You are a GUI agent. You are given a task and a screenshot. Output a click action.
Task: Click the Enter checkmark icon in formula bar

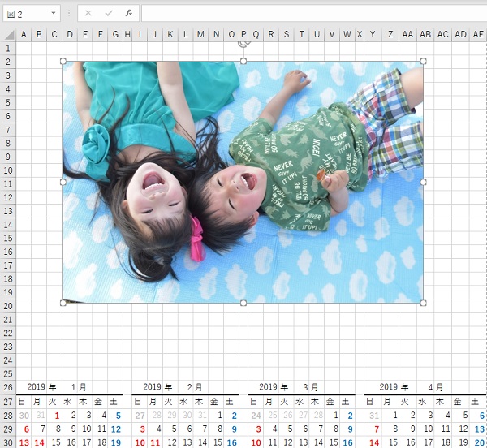click(x=109, y=13)
